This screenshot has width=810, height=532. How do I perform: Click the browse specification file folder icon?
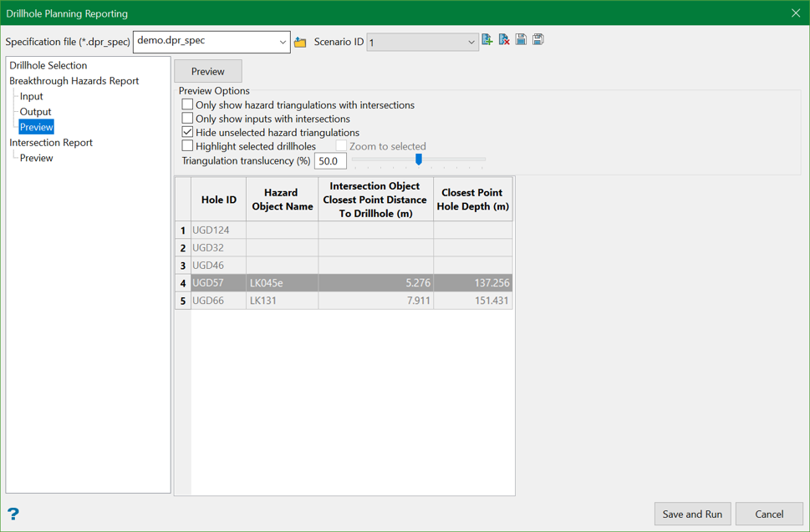300,42
